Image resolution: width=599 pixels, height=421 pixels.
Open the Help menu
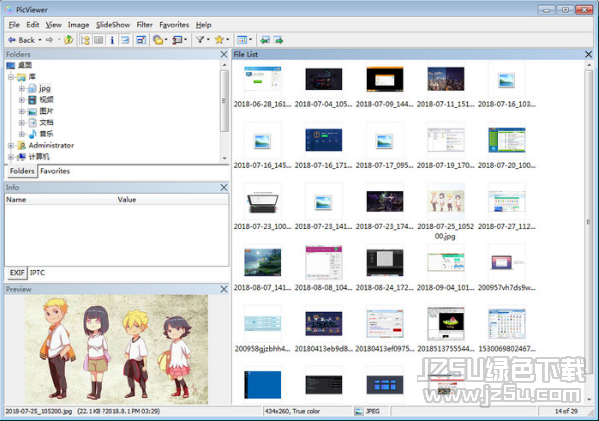coord(204,25)
